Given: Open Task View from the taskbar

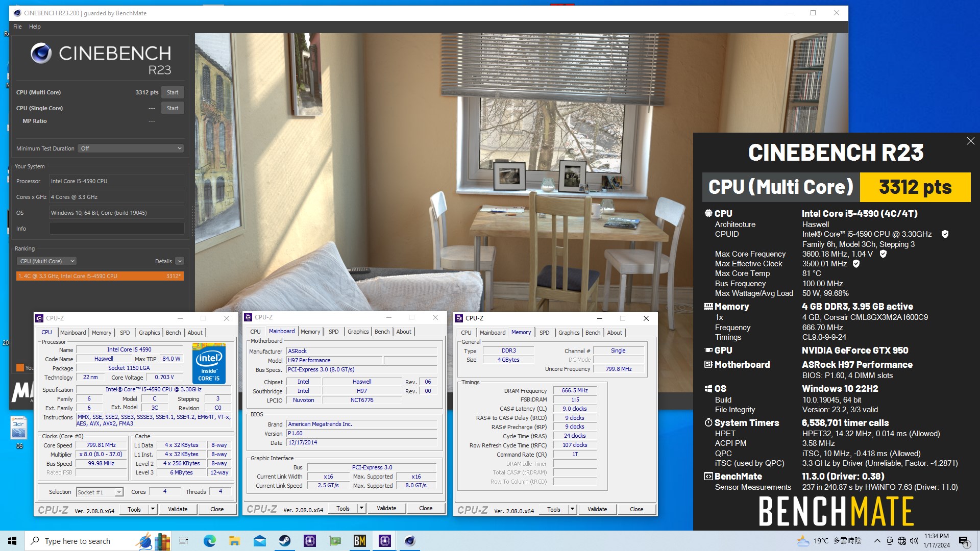Looking at the screenshot, I should tap(184, 541).
